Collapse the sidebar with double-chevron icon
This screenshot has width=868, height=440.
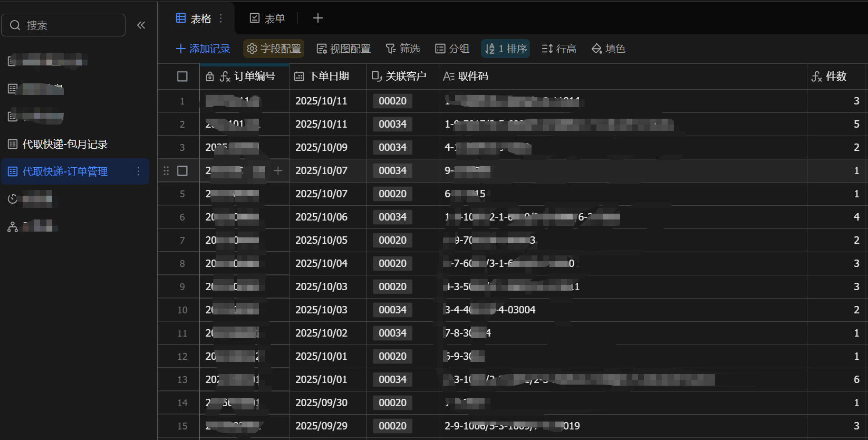pos(141,25)
